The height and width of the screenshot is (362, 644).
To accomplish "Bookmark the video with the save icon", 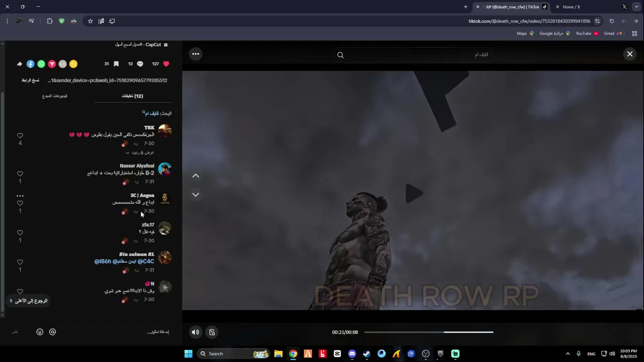I will 116,64.
